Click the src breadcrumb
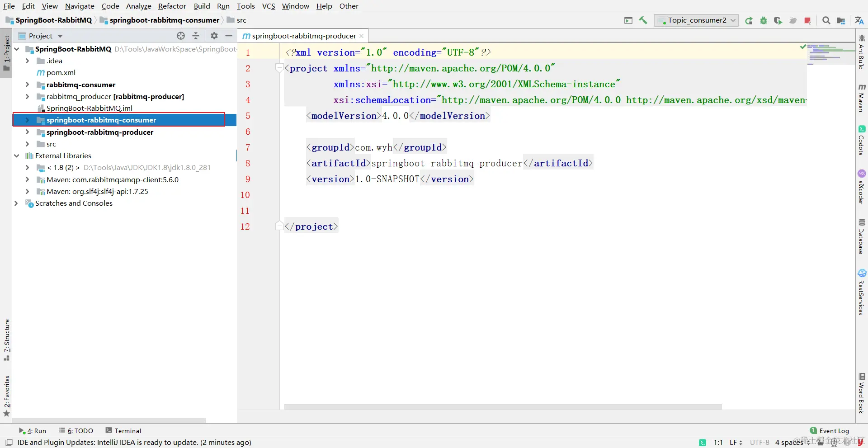 [237, 20]
